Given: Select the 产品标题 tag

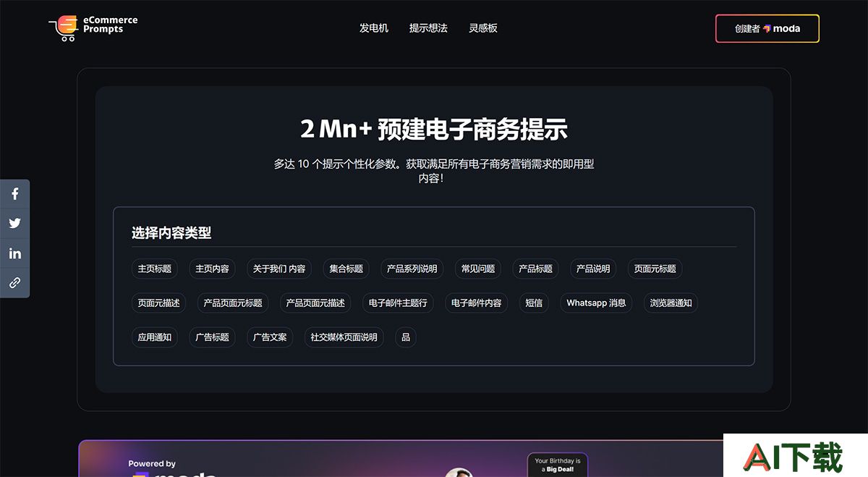Looking at the screenshot, I should (x=536, y=269).
